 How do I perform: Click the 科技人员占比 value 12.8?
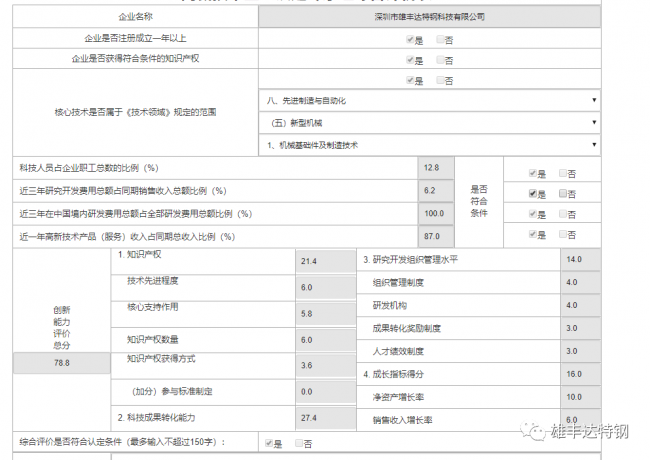[436, 168]
